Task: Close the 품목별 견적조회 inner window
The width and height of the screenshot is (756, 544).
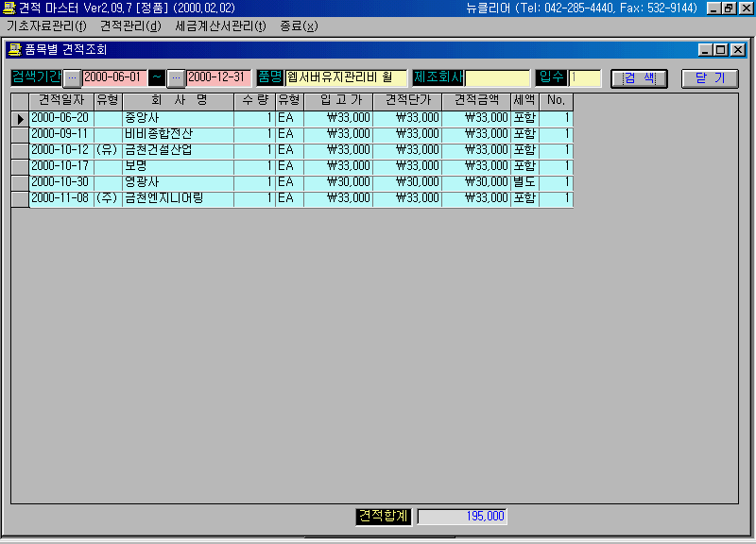Action: 738,50
